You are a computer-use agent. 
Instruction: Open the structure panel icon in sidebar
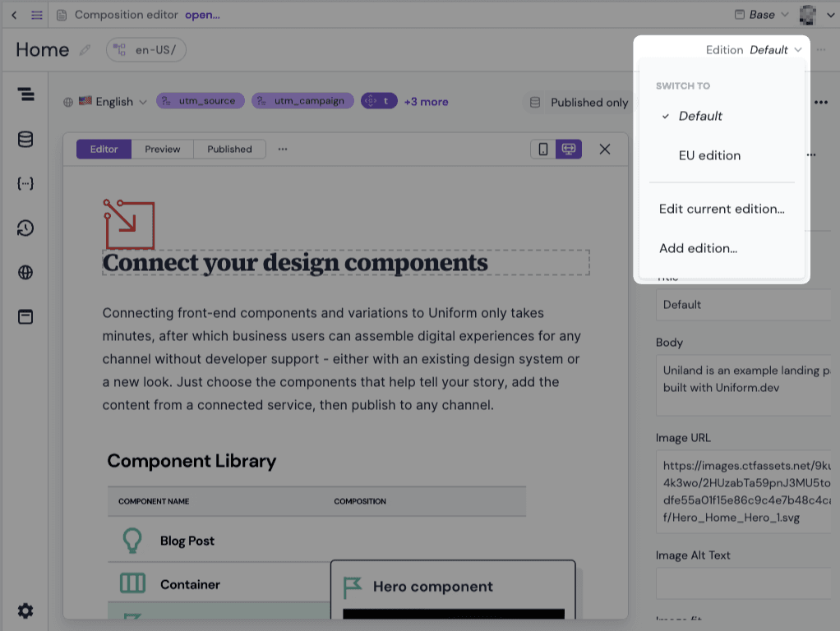(x=25, y=94)
